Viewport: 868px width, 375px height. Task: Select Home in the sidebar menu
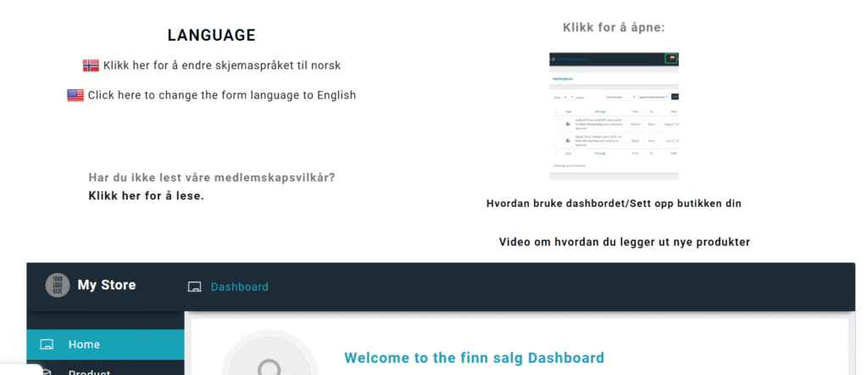(x=84, y=344)
